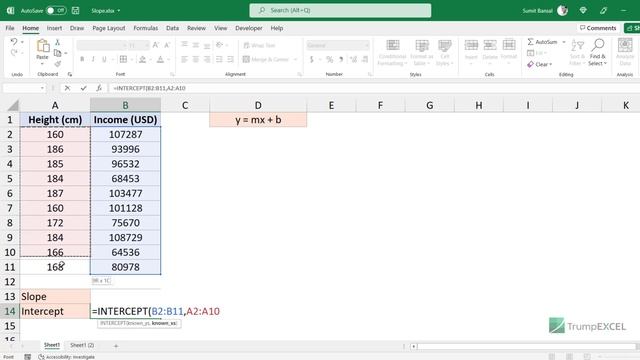Select the Sheet1 (2) tab
The height and width of the screenshot is (360, 640).
82,345
